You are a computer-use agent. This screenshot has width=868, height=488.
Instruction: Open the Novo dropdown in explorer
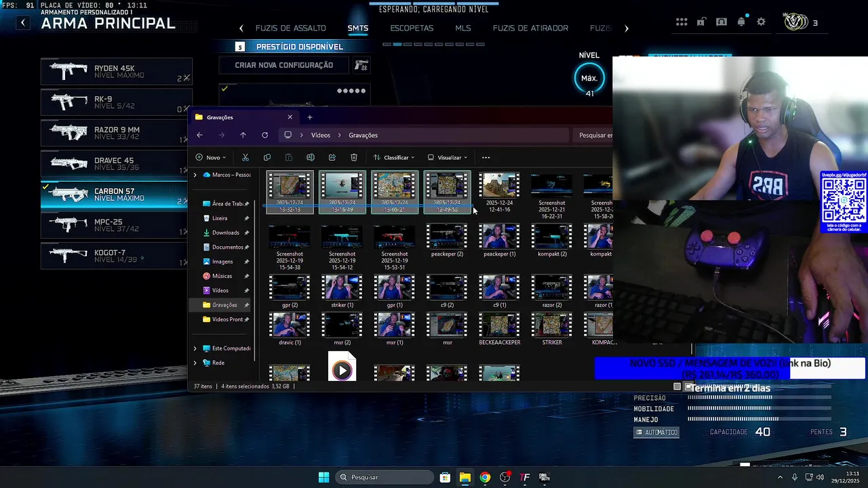[x=211, y=157]
